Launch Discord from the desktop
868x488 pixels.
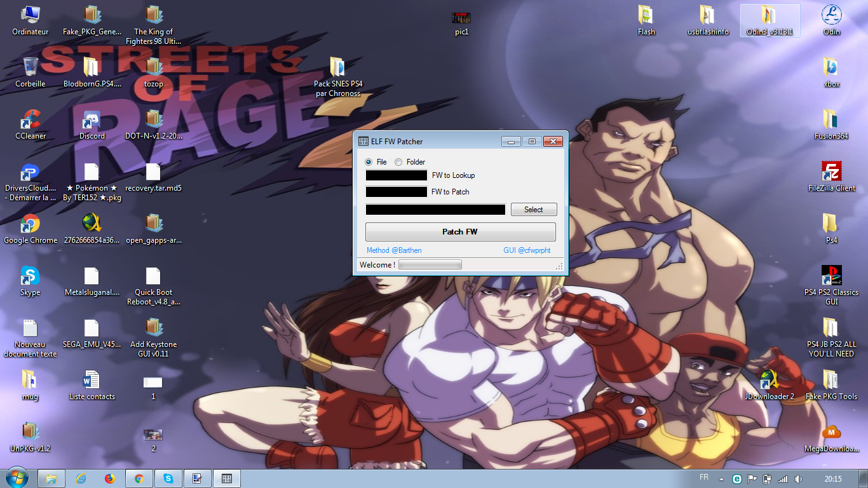[92, 124]
